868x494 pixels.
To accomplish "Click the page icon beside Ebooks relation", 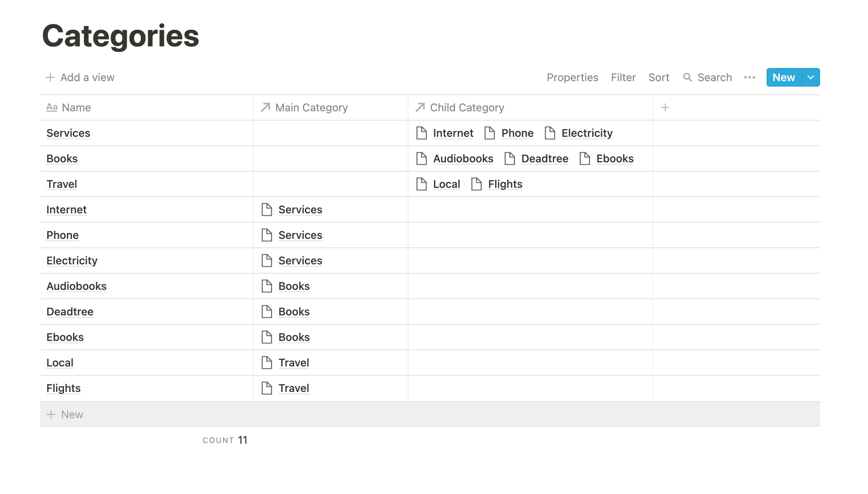I will coord(585,158).
